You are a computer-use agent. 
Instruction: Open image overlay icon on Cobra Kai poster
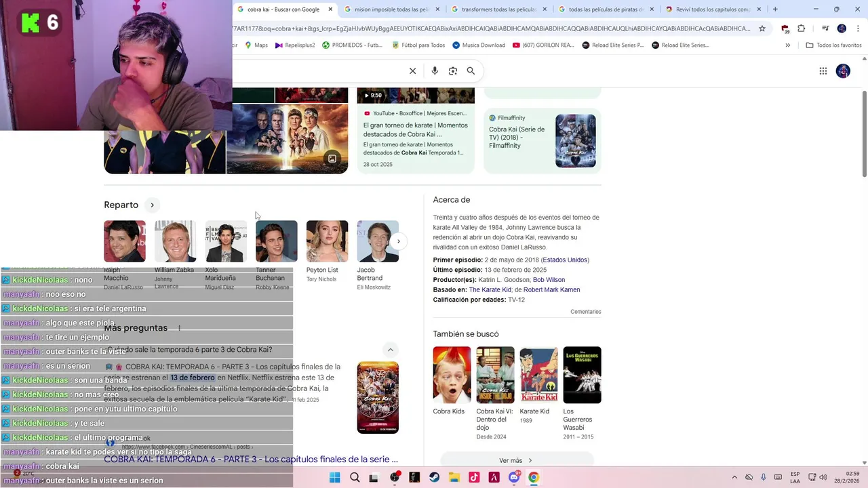(x=332, y=159)
